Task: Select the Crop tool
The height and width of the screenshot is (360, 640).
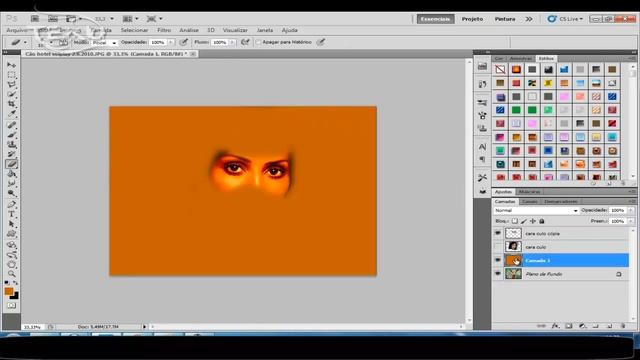Action: [x=11, y=104]
